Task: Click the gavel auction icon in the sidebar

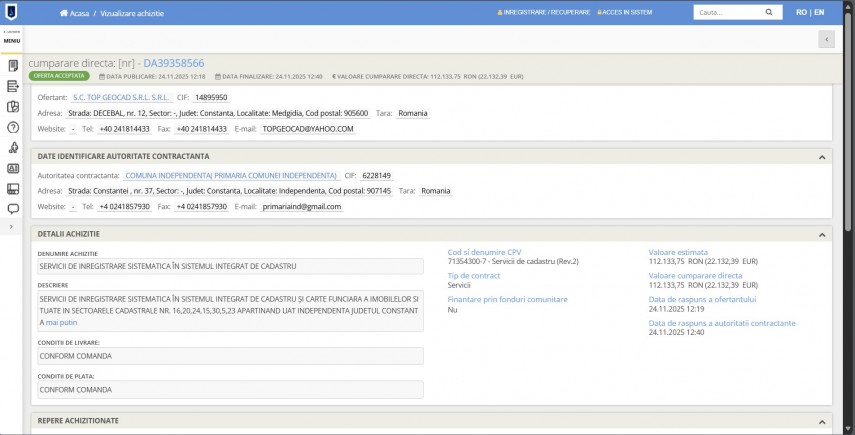Action: click(x=13, y=148)
